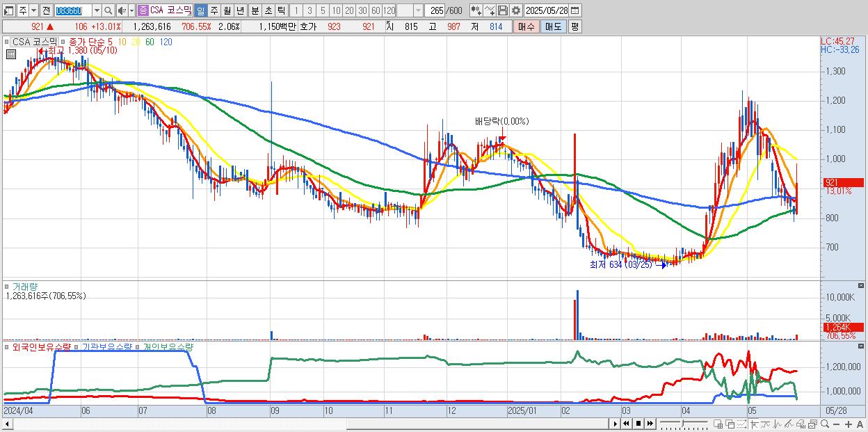The image size is (868, 432).
Task: Click the overlapping windows icon
Action: (x=730, y=424)
